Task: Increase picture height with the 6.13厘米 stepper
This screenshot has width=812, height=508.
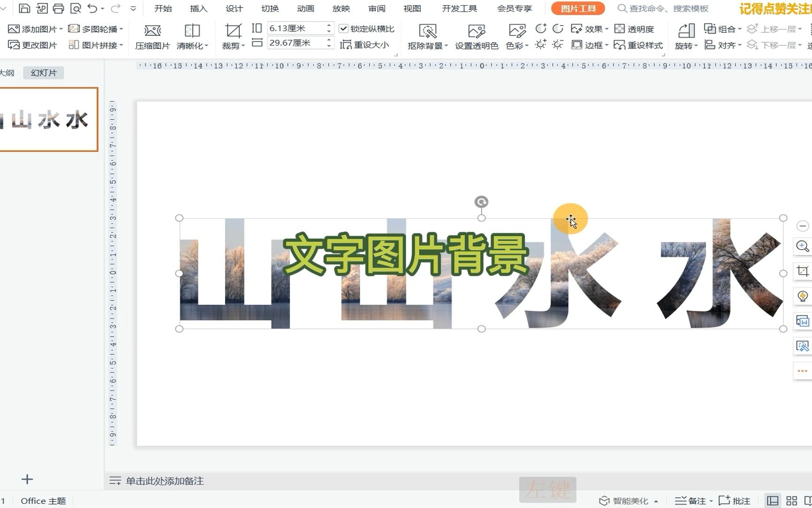Action: coord(328,25)
